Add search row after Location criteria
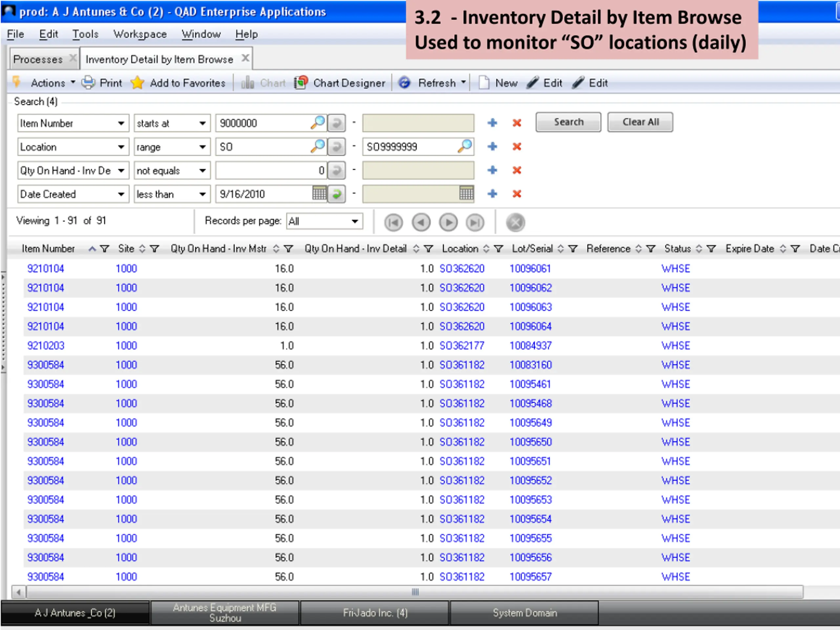 pyautogui.click(x=492, y=147)
